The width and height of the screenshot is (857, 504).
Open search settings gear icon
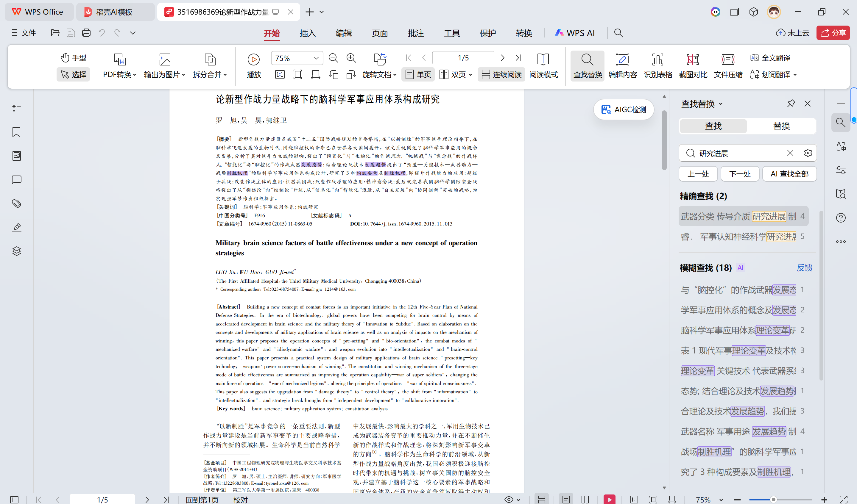pyautogui.click(x=808, y=153)
